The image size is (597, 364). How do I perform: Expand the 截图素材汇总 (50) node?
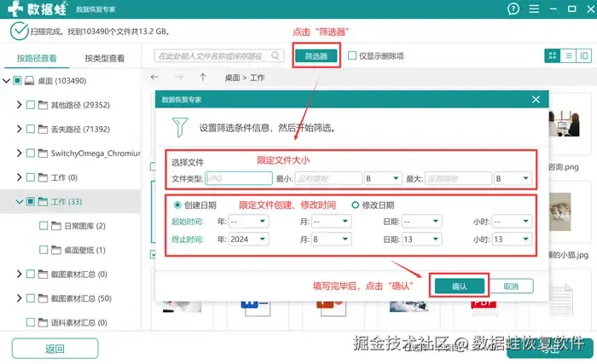(x=19, y=298)
